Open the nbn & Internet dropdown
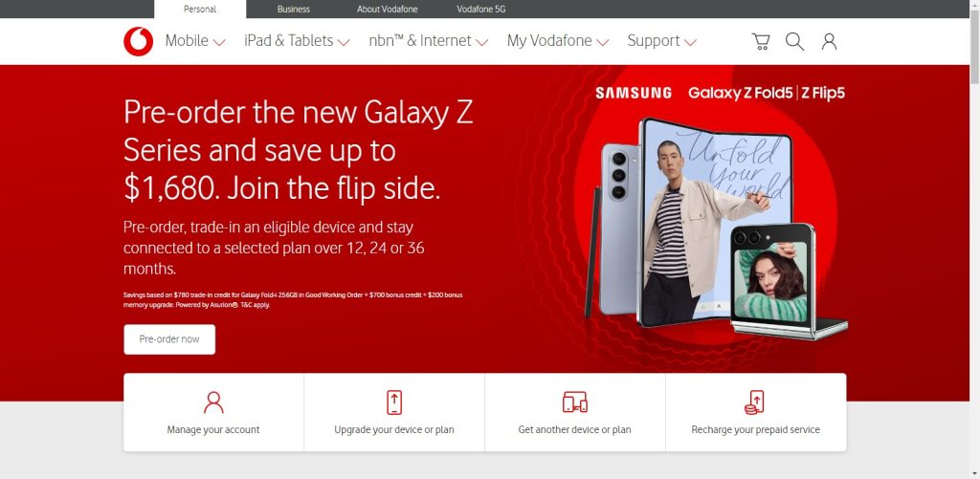 pyautogui.click(x=428, y=41)
